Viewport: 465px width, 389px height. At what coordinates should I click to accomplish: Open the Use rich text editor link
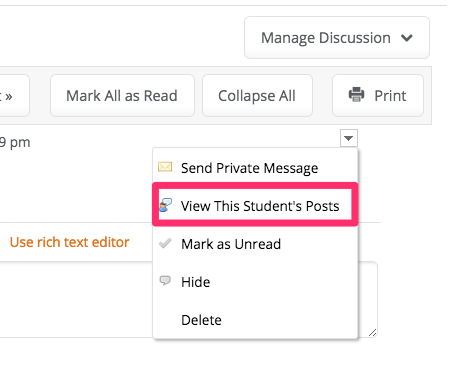(69, 242)
